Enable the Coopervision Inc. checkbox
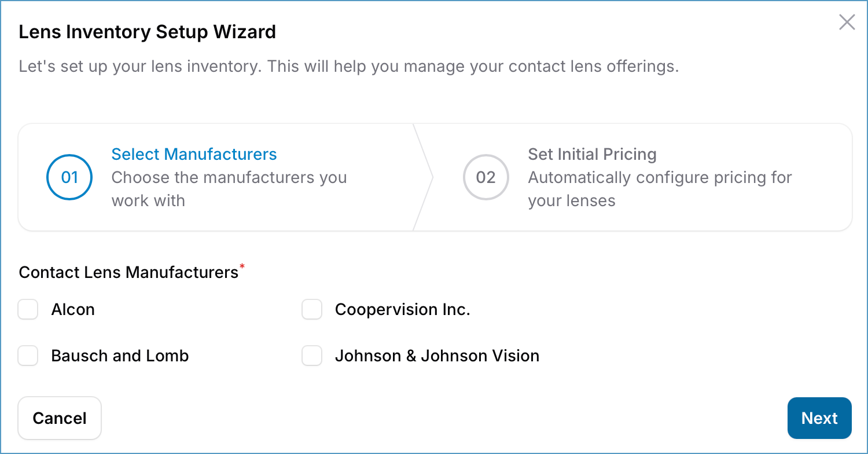 pyautogui.click(x=312, y=310)
